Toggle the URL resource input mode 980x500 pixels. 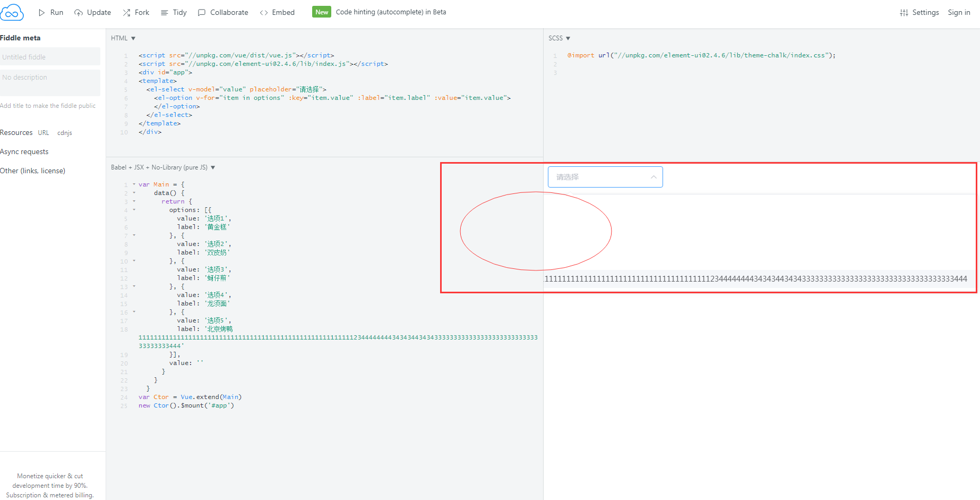coord(44,132)
